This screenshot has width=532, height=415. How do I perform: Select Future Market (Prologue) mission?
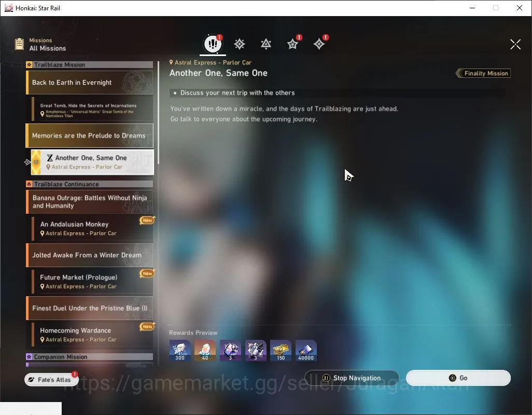tap(92, 282)
